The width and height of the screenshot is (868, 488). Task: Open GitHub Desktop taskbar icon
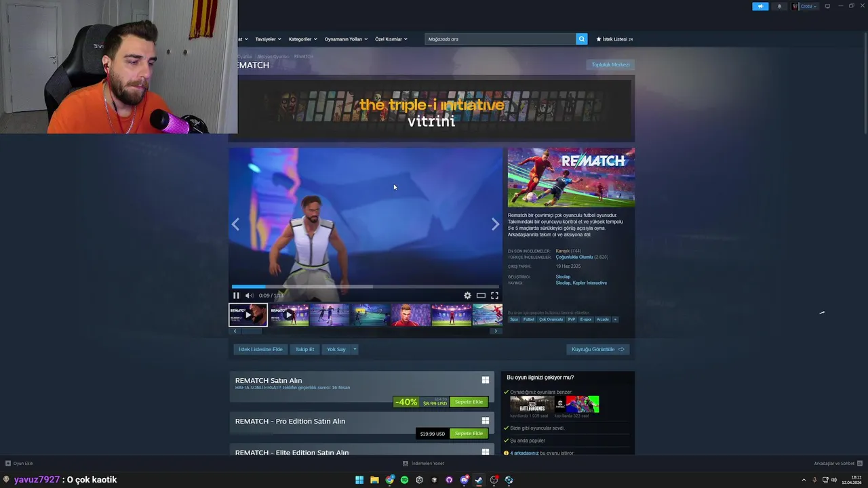click(x=449, y=480)
